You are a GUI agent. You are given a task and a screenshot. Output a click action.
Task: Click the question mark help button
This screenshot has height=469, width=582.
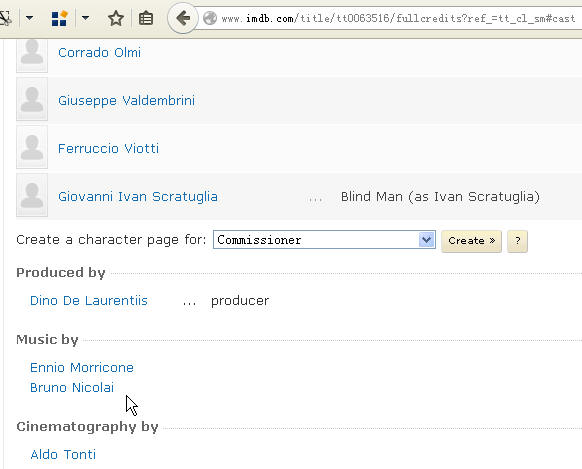point(517,241)
